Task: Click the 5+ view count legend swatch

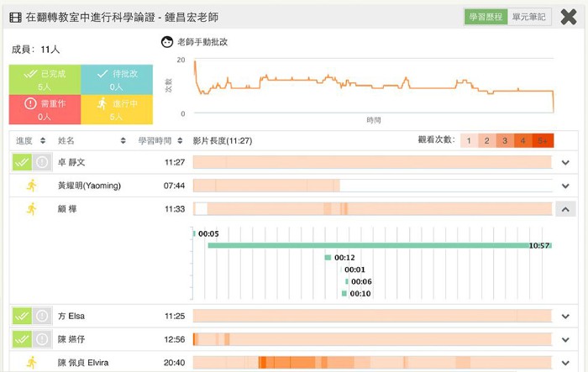Action: coord(543,141)
